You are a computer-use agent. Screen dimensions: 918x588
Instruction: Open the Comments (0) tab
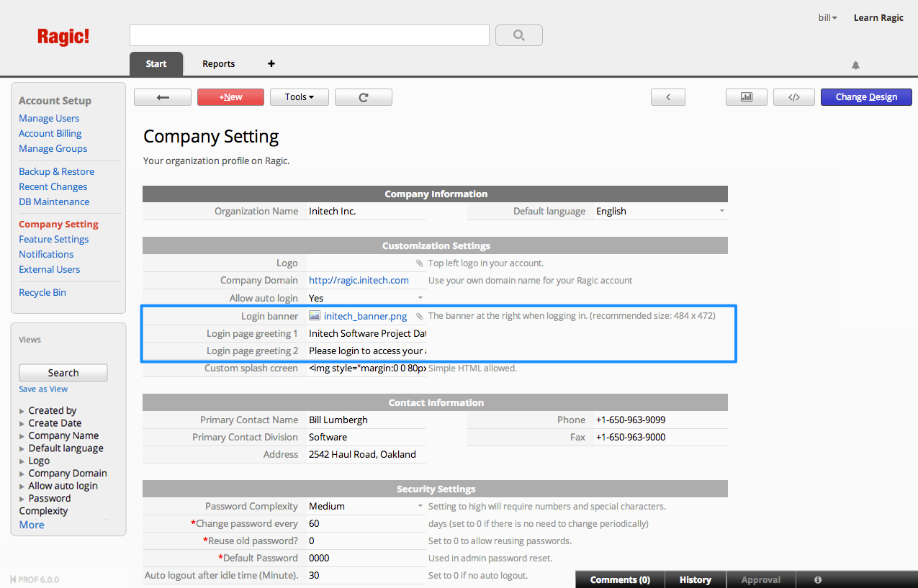[620, 580]
